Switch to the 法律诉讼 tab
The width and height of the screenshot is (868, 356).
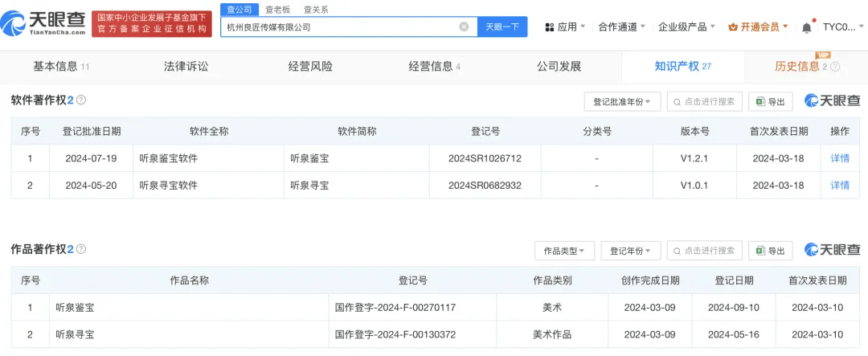(186, 67)
